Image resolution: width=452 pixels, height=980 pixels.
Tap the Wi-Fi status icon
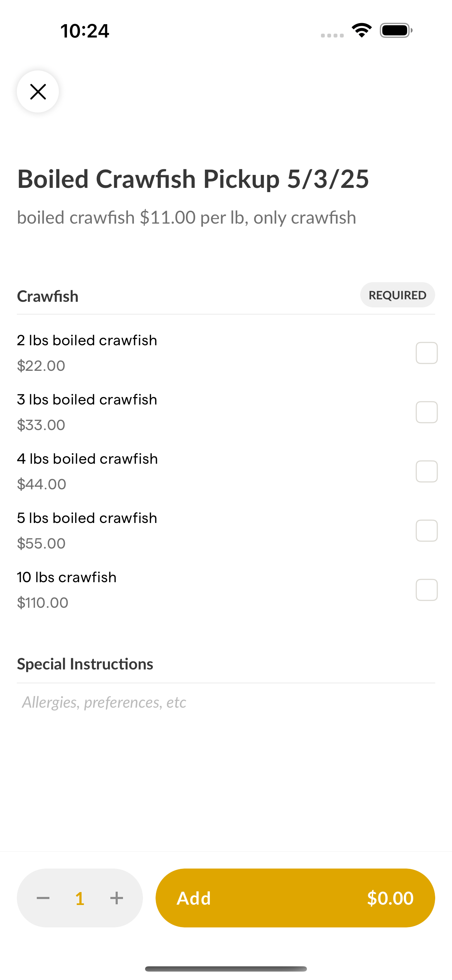362,30
